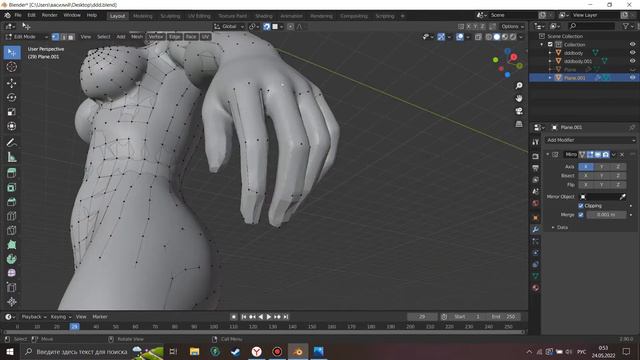Open the Render menu

[x=49, y=15]
